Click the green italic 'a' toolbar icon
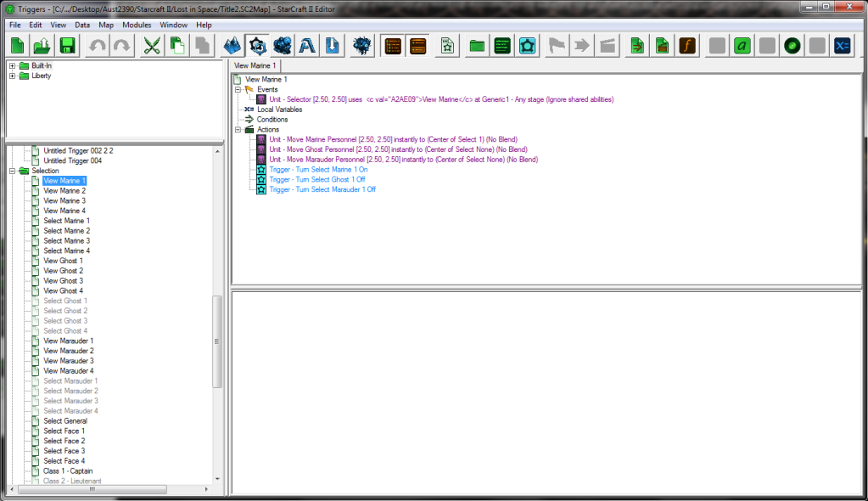 click(742, 46)
